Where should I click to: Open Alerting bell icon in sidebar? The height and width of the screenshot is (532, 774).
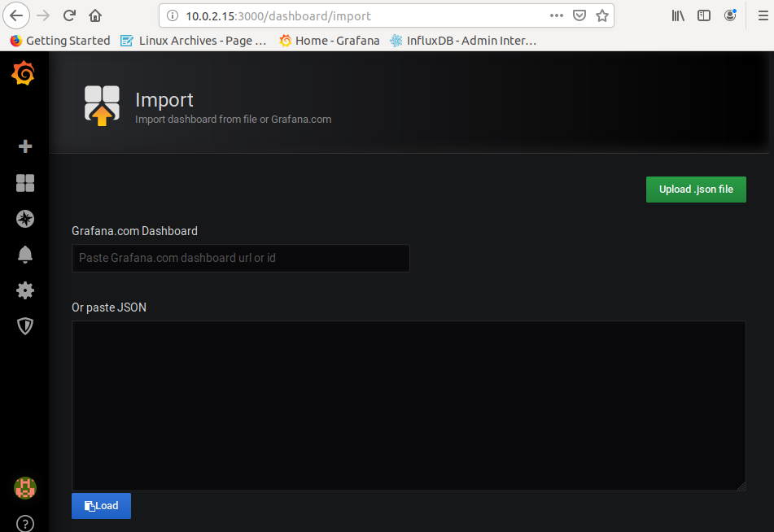coord(25,255)
